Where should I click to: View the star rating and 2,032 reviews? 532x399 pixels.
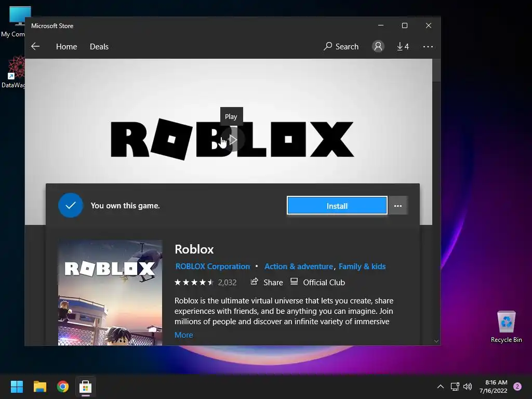(x=206, y=282)
